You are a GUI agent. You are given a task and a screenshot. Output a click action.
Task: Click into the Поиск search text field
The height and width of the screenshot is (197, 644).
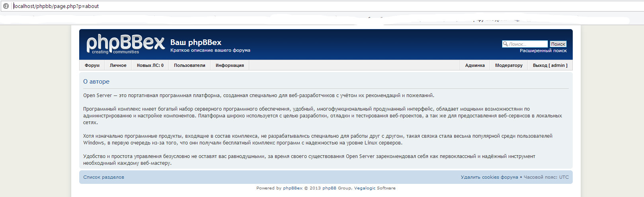pyautogui.click(x=527, y=44)
